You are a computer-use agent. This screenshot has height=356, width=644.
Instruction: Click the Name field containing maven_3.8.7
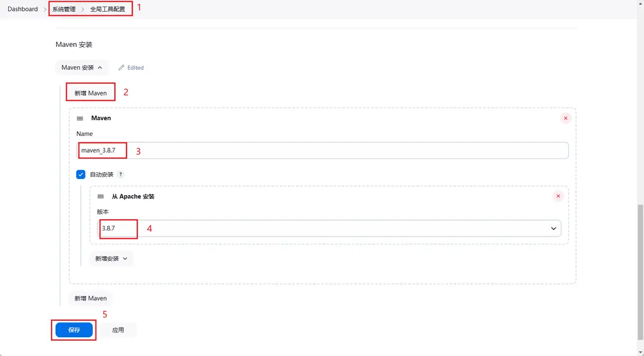click(x=323, y=151)
